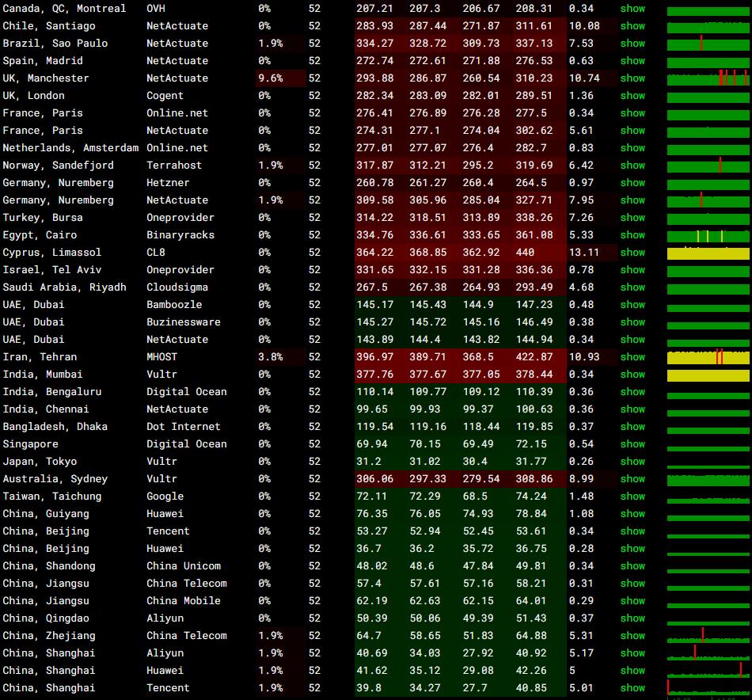The width and height of the screenshot is (752, 700).
Task: Open show for China, Qingdao Aliyun
Action: (632, 618)
